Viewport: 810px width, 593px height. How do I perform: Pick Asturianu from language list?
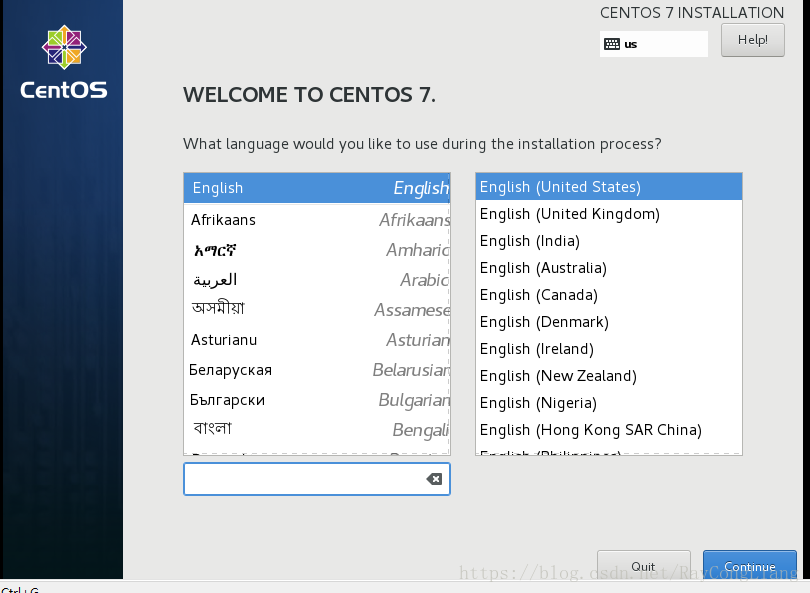pyautogui.click(x=317, y=340)
